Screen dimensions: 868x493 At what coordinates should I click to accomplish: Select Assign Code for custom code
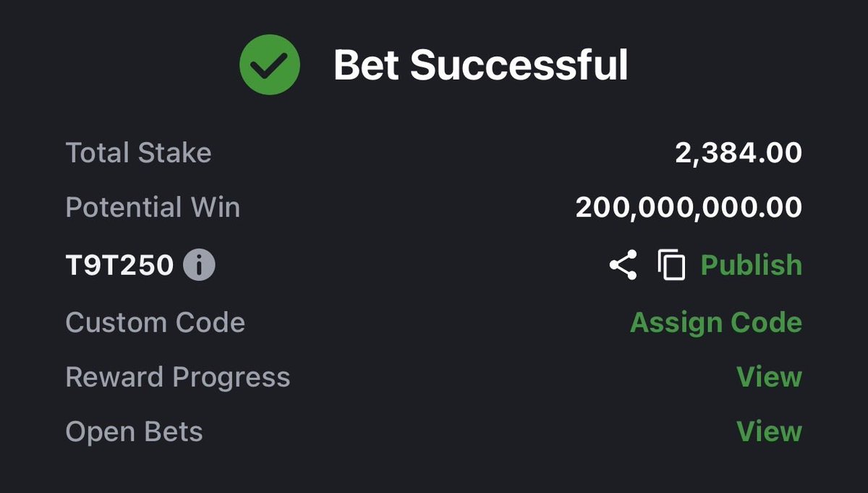click(716, 322)
